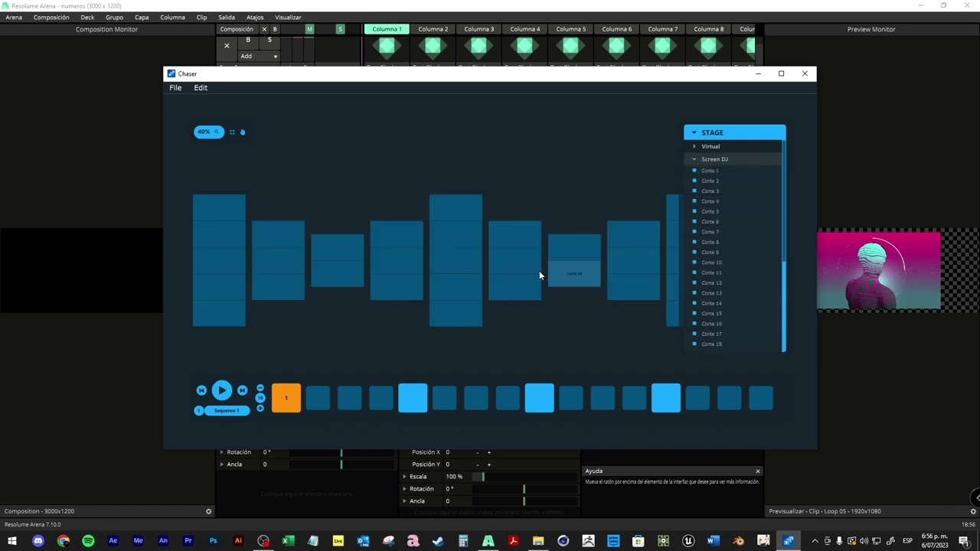This screenshot has height=551, width=980.
Task: Open the Add dropdown in Resolume
Action: pyautogui.click(x=259, y=56)
